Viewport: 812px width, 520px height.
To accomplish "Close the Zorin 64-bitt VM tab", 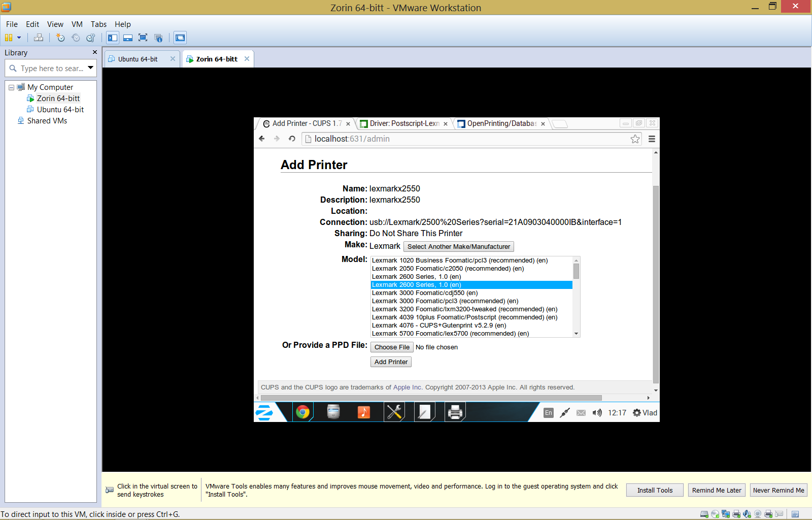I will coord(247,59).
